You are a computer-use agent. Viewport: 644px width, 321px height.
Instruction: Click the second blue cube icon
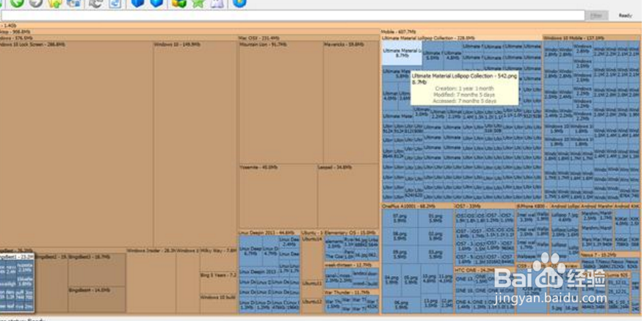click(x=156, y=3)
